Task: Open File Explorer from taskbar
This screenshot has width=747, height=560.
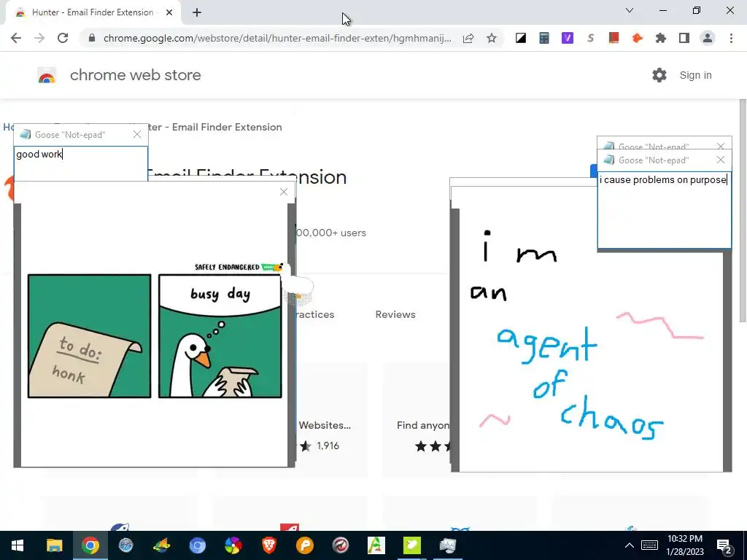Action: coord(54,545)
